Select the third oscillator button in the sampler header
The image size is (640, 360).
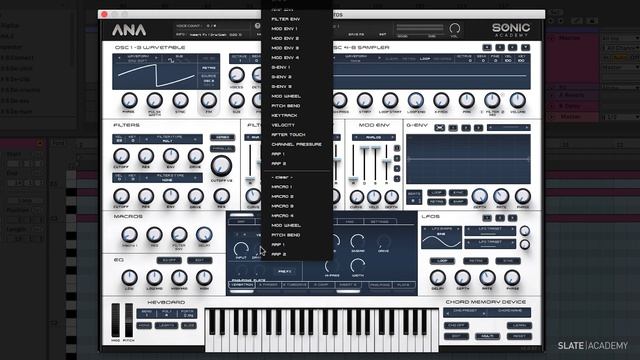513,47
